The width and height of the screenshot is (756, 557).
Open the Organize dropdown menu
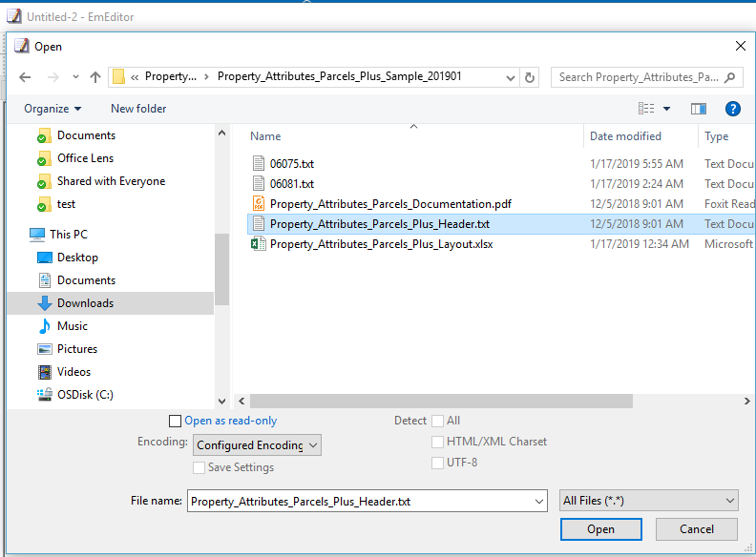click(x=52, y=109)
